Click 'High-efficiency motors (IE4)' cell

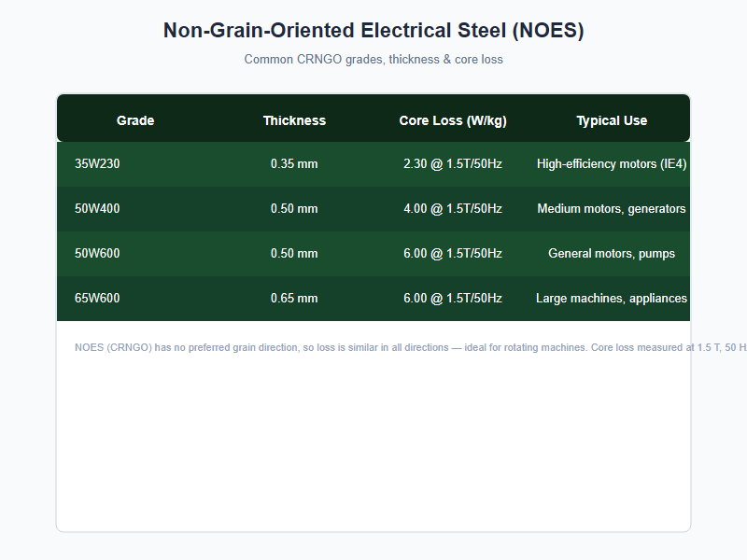[x=612, y=164]
